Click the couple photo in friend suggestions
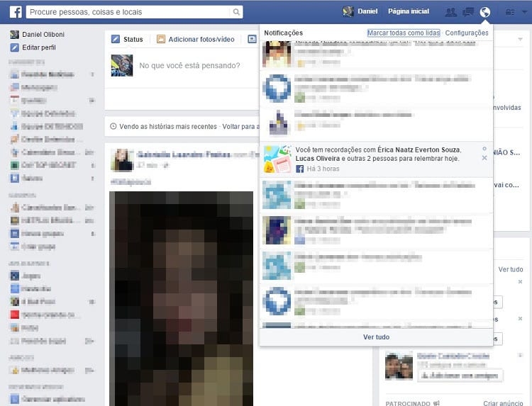This screenshot has height=406, width=532. click(x=399, y=366)
